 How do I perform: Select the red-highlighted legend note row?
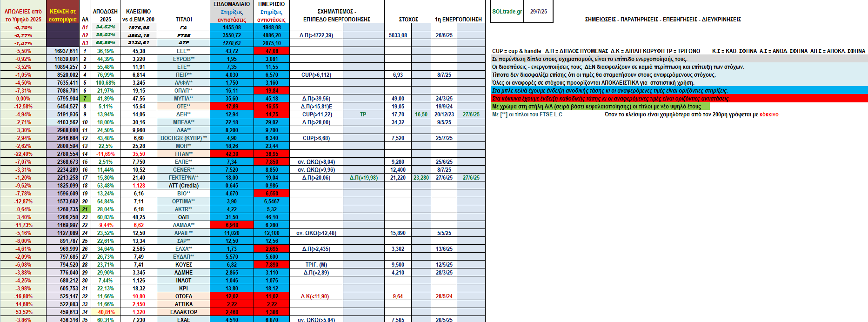click(680, 99)
